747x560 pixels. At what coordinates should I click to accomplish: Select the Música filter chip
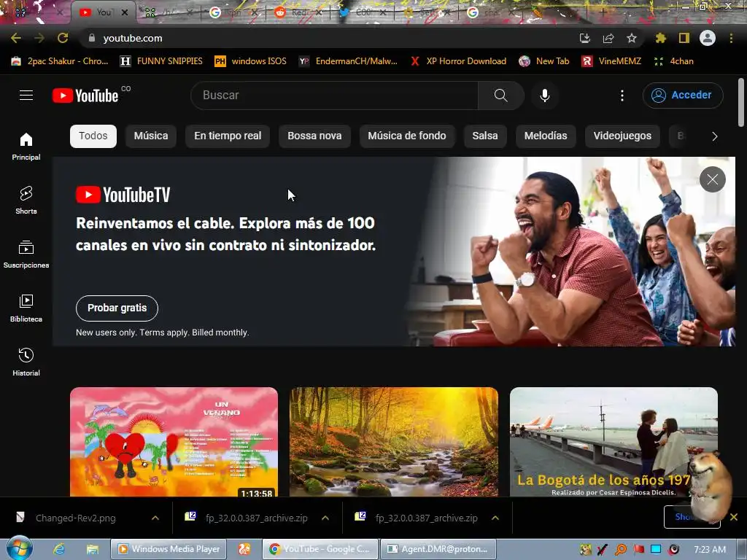click(x=151, y=136)
